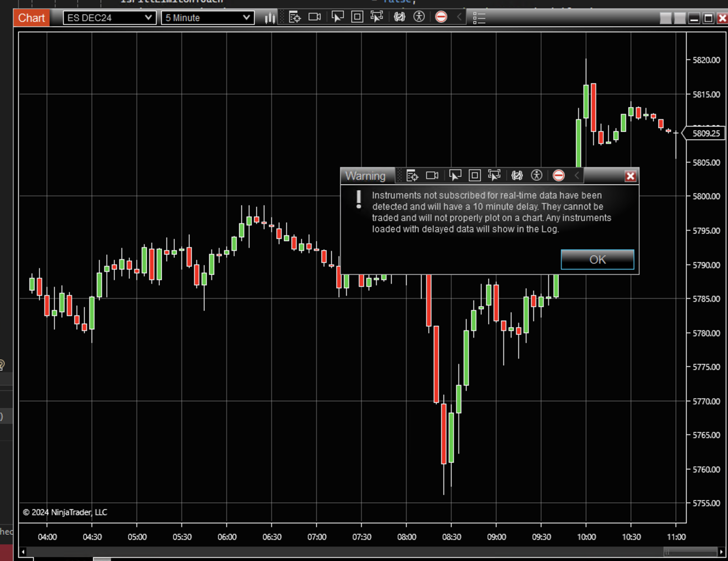Viewport: 728px width, 561px height.
Task: Collapse Warning debug toolbar with chevron
Action: (577, 175)
